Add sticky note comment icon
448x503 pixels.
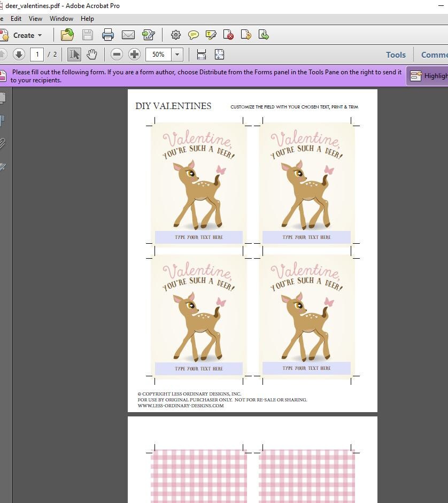(x=193, y=35)
